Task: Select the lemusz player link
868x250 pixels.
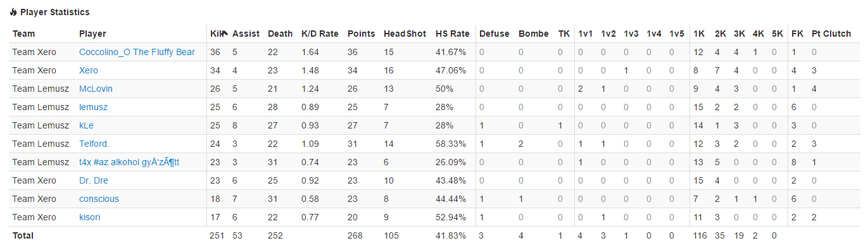Action: point(93,107)
